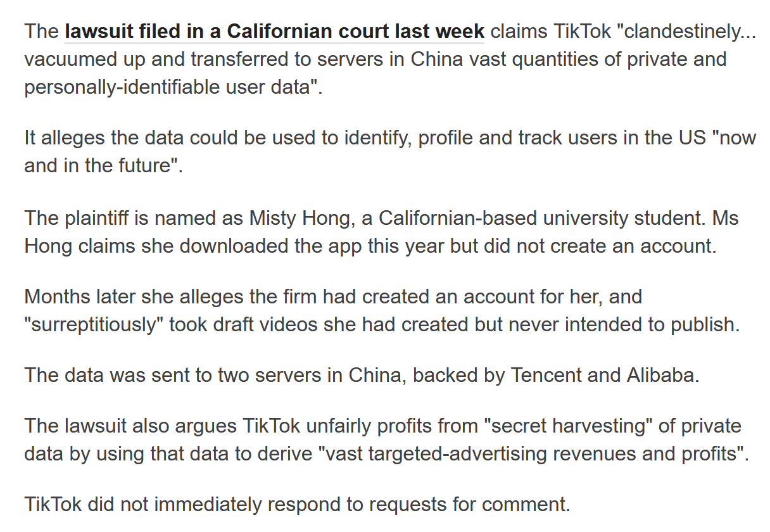The height and width of the screenshot is (532, 770).
Task: Click the paragraph starting 'The lawsuit also argues'
Action: tap(386, 440)
